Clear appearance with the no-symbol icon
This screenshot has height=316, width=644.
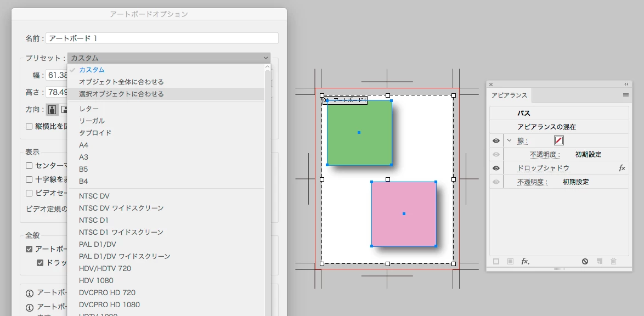point(585,261)
